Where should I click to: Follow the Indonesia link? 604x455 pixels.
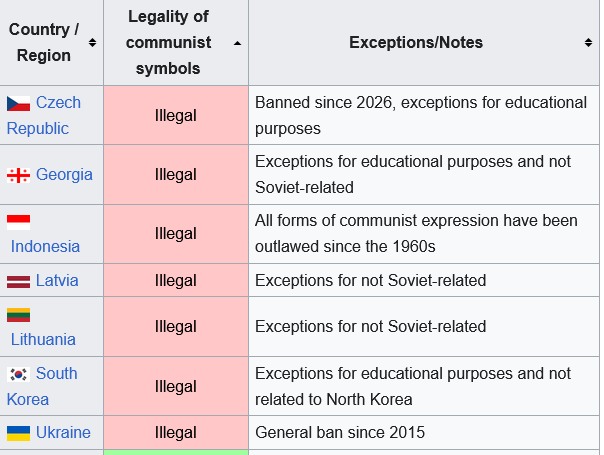coord(45,246)
